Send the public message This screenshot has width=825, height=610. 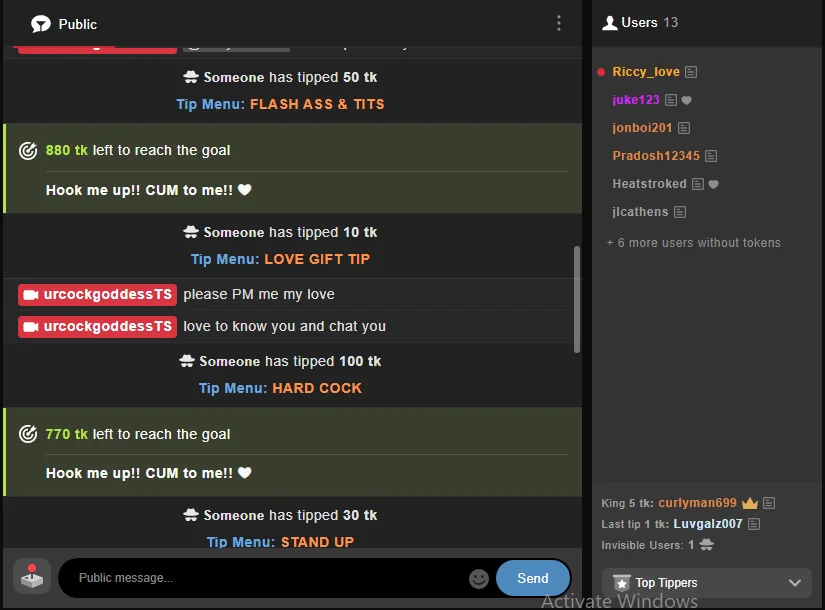(x=533, y=578)
